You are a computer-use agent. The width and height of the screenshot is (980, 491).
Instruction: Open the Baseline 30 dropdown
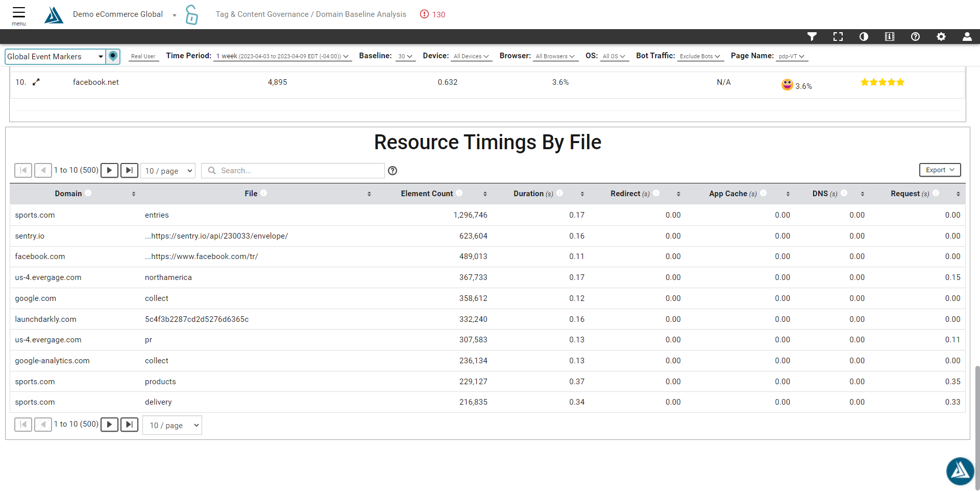click(x=405, y=56)
